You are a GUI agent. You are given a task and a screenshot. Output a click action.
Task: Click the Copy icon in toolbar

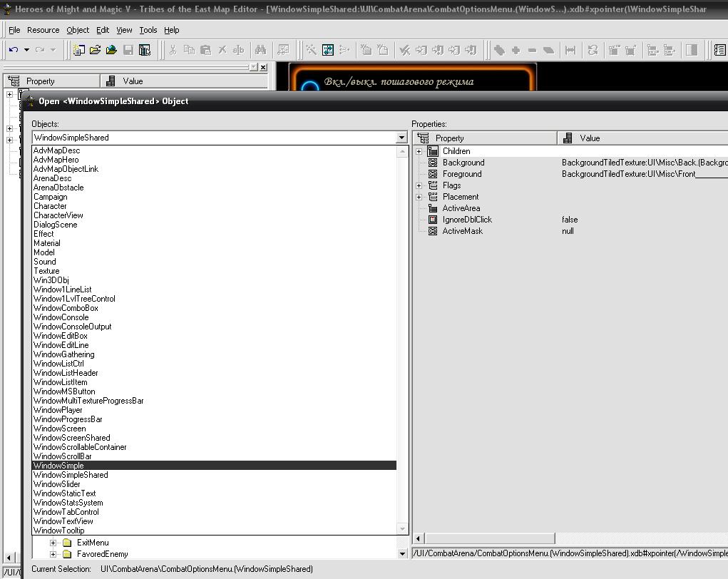[x=189, y=50]
